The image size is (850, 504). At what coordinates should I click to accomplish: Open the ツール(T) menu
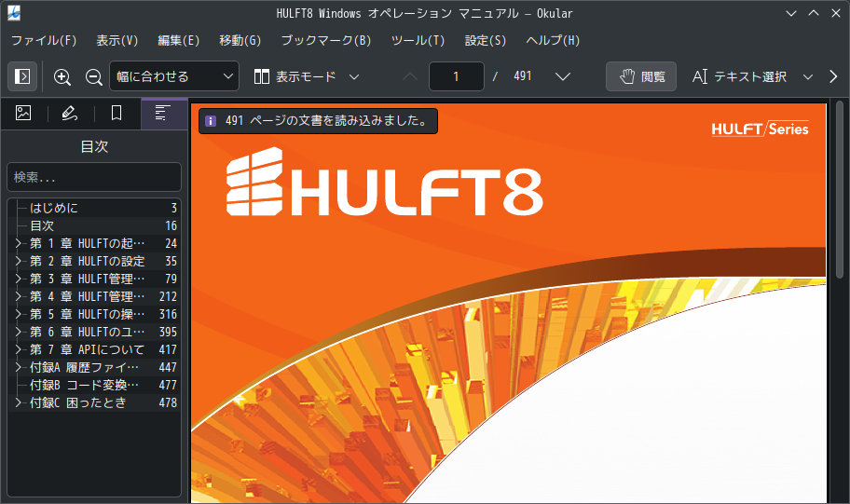pos(418,41)
